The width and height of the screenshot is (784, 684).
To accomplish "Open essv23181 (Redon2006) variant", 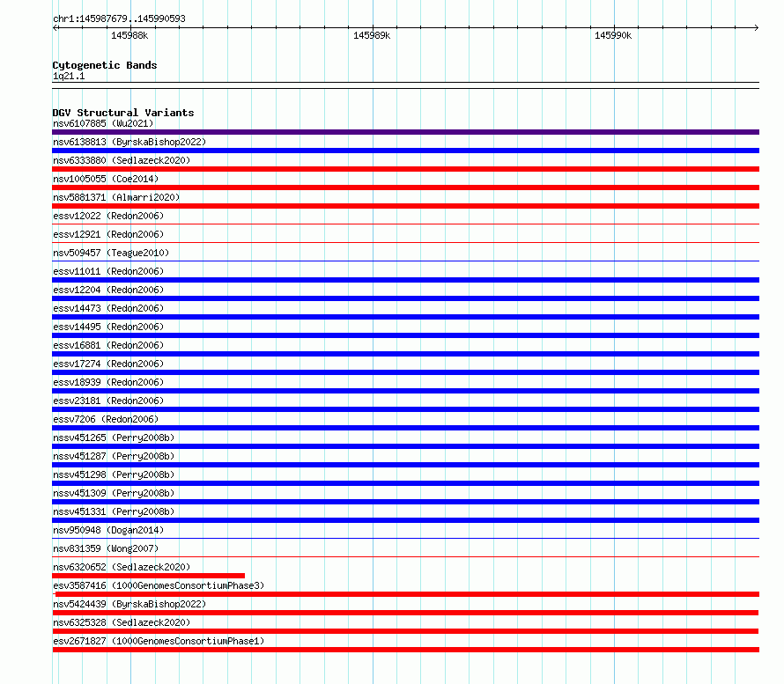I will tap(108, 401).
